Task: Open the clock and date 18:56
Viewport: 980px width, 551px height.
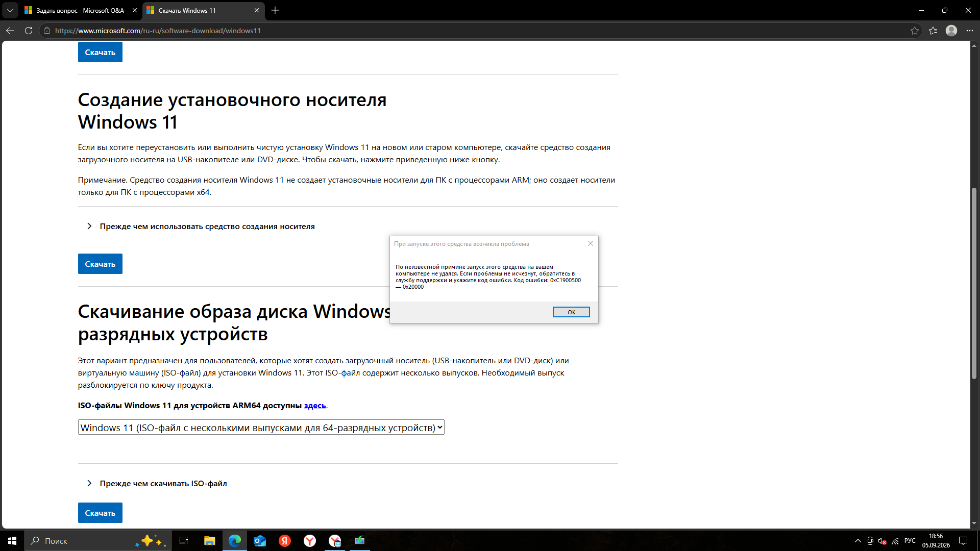Action: (936, 541)
